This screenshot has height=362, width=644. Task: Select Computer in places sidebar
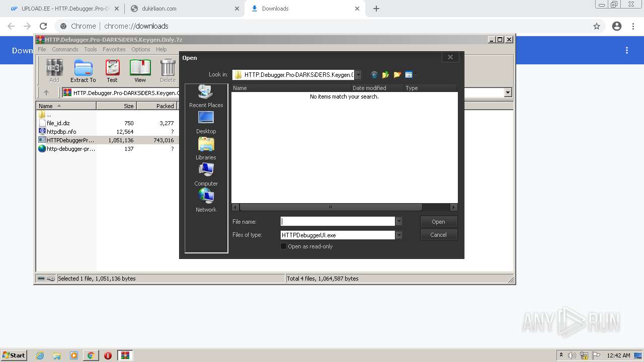[x=206, y=175]
